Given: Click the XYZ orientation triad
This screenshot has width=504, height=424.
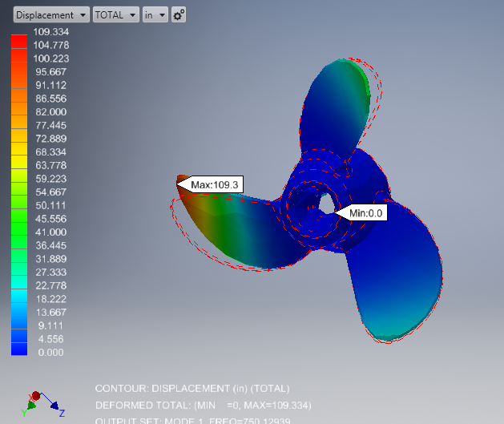Looking at the screenshot, I should click(42, 403).
